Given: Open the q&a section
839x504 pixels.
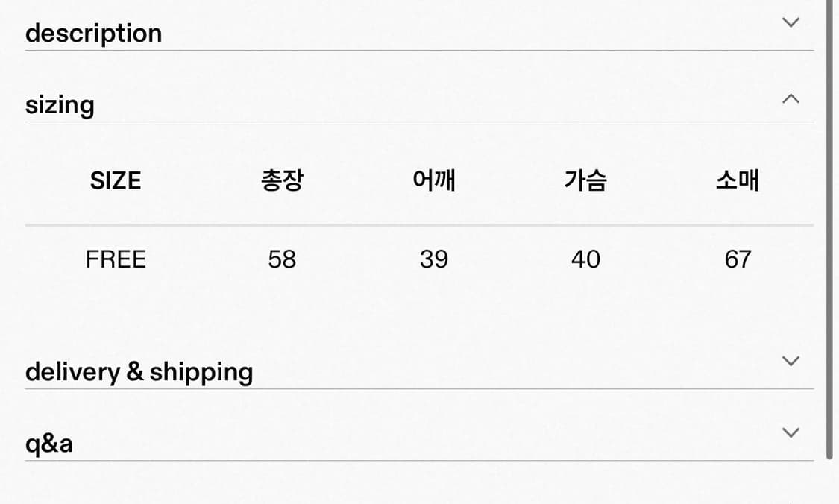Looking at the screenshot, I should 48,442.
